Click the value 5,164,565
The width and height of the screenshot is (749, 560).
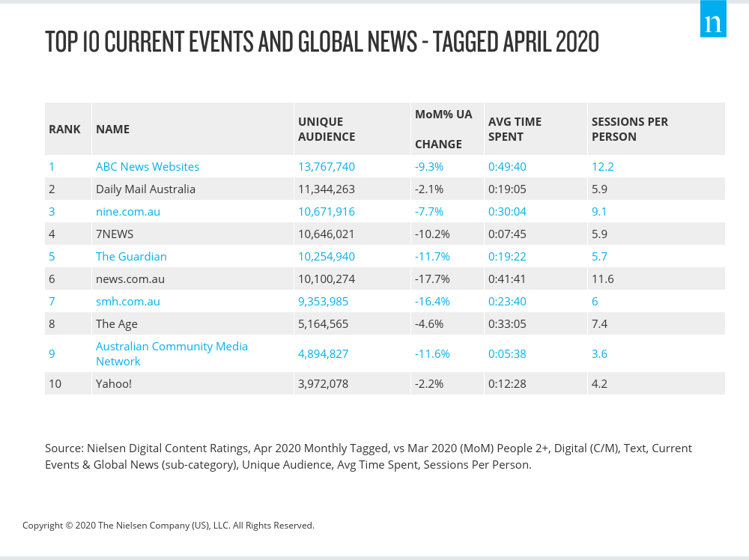click(x=323, y=323)
